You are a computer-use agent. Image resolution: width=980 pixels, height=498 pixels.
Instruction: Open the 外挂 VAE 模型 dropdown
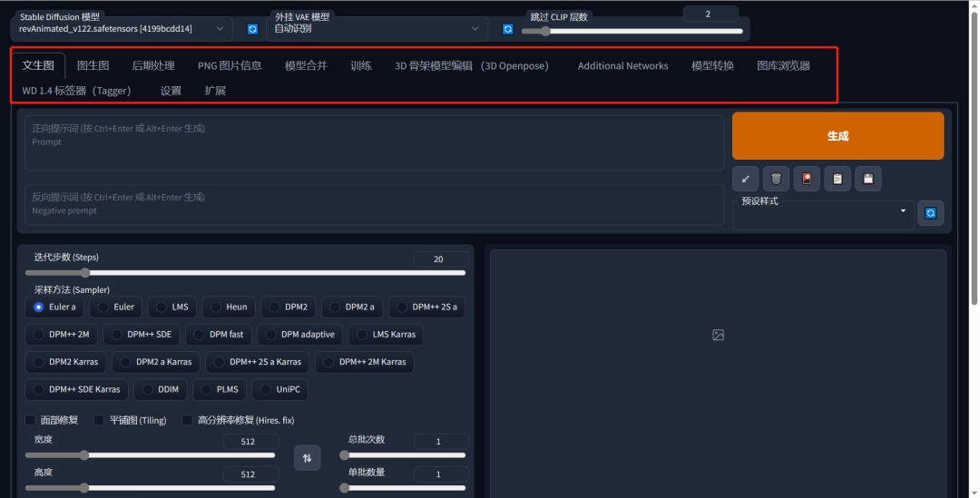(x=377, y=29)
